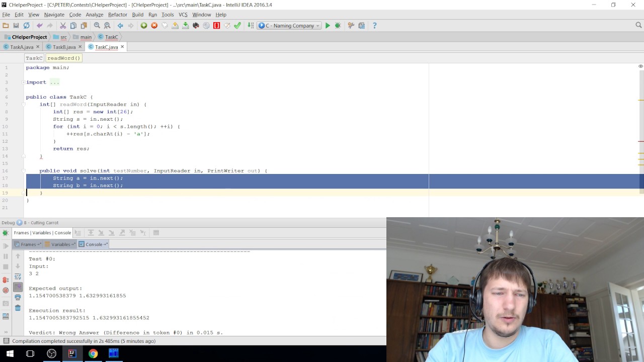Image resolution: width=644 pixels, height=362 pixels.
Task: Click src folder breadcrumb
Action: tap(60, 37)
